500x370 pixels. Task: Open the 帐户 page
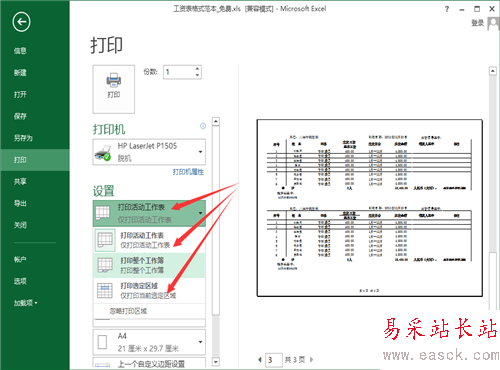pyautogui.click(x=20, y=259)
